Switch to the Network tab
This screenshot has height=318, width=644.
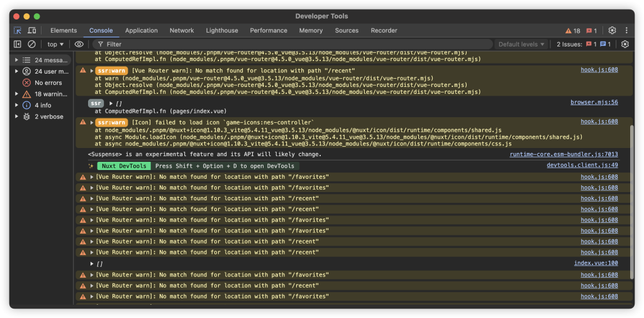(181, 30)
